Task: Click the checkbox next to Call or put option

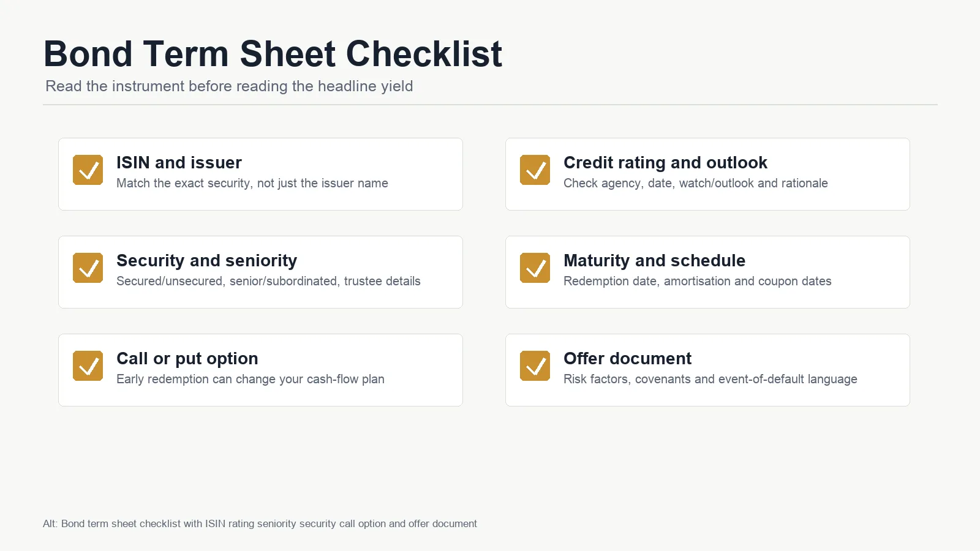Action: pos(88,365)
